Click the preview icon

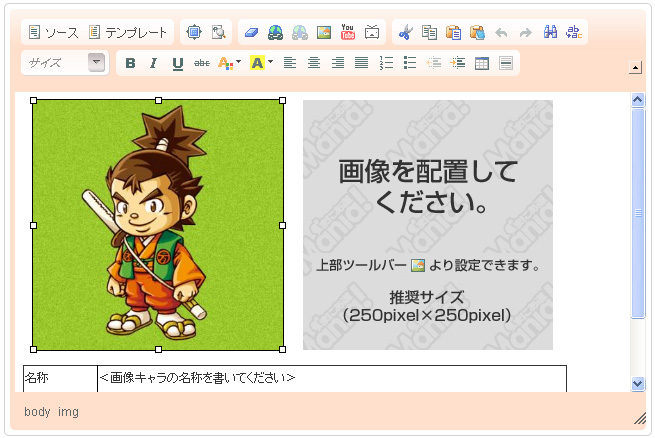(219, 33)
